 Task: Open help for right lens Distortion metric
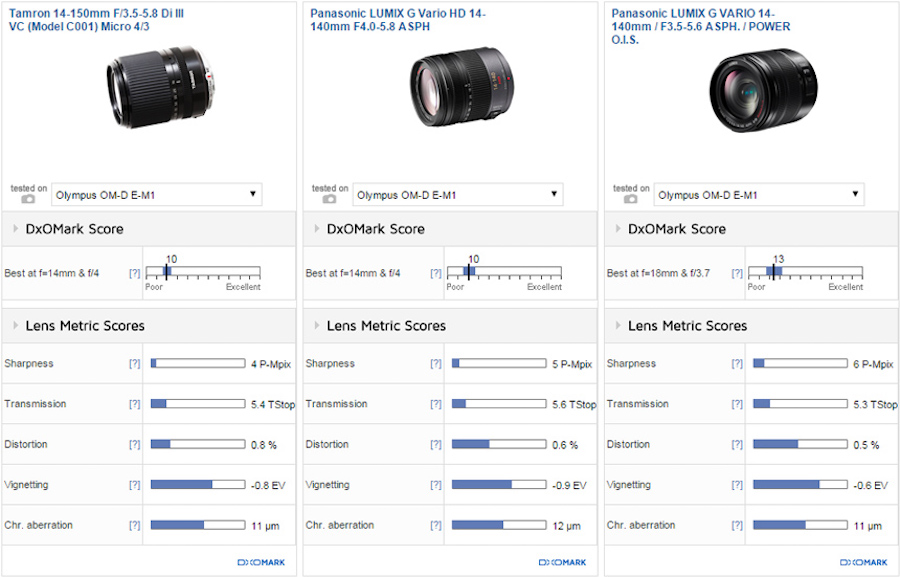(736, 444)
